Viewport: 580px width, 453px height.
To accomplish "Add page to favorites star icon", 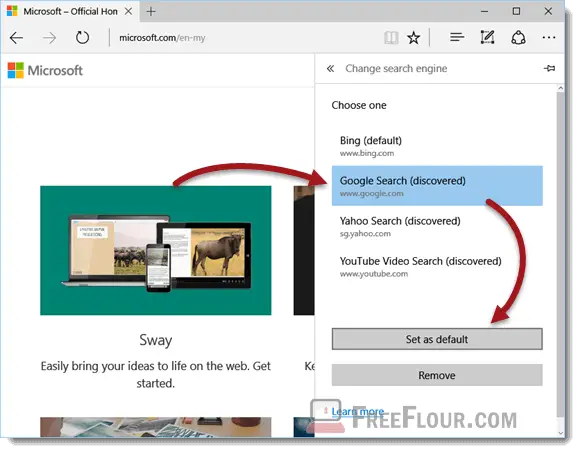I will click(x=414, y=37).
